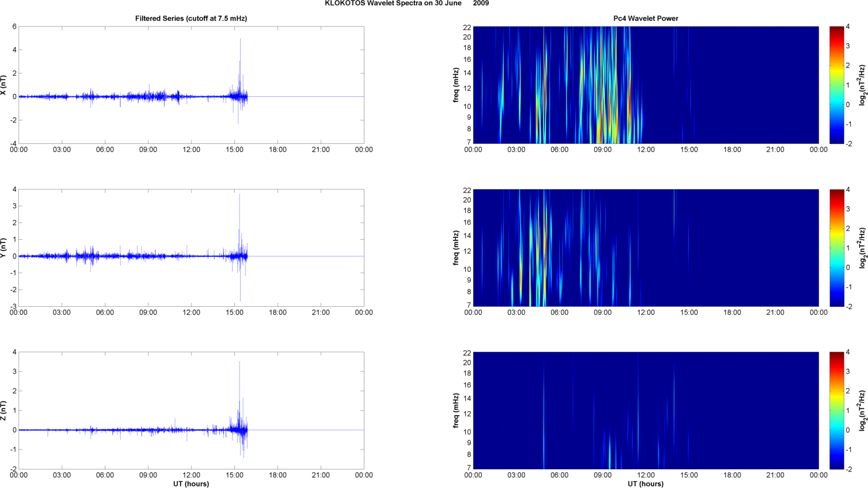Click the middle Y-component wavelet spectrogram
The width and height of the screenshot is (868, 488).
[x=646, y=248]
